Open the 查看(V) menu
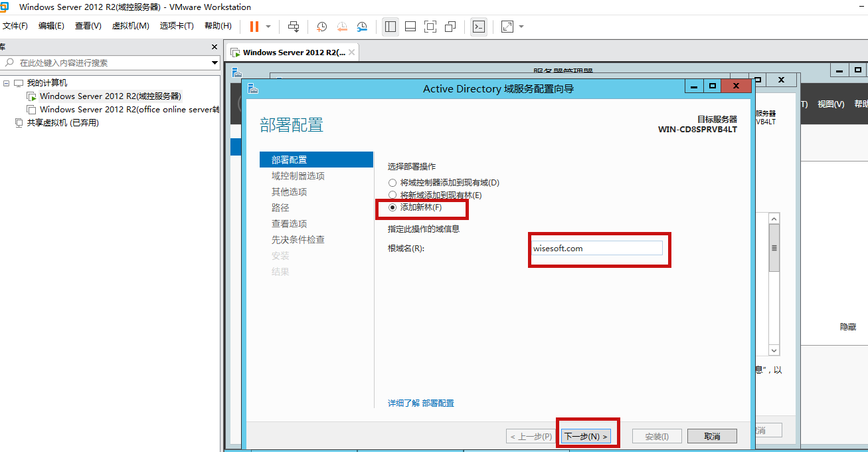This screenshot has height=452, width=868. (x=88, y=26)
